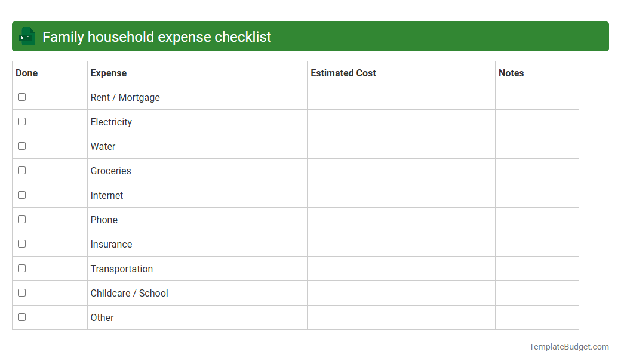This screenshot has width=621, height=364.
Task: Open the TemplateBudget.com link
Action: (x=569, y=346)
